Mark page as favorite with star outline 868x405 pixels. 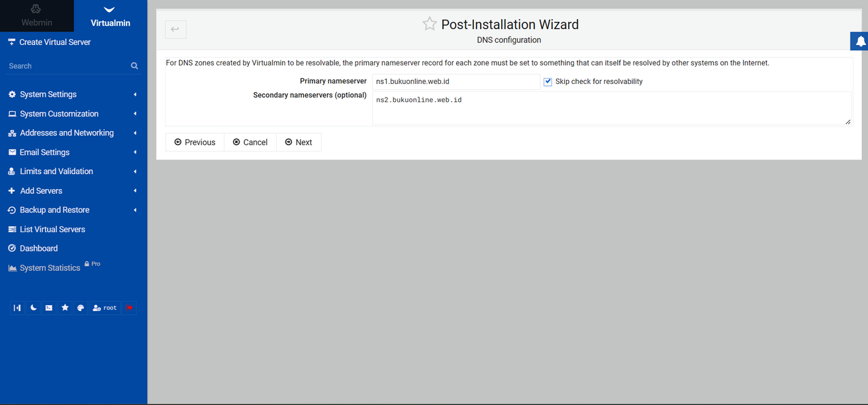[x=430, y=24]
